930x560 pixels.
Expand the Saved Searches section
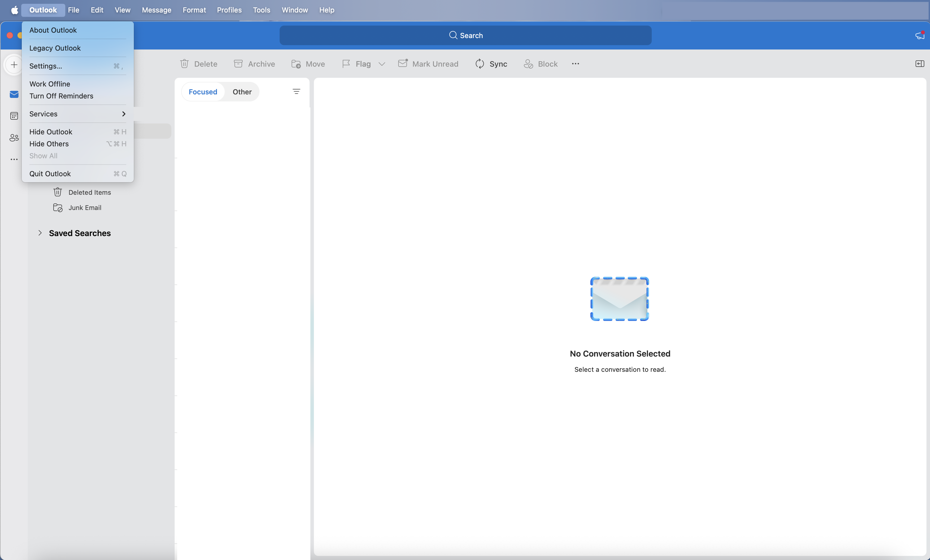40,233
